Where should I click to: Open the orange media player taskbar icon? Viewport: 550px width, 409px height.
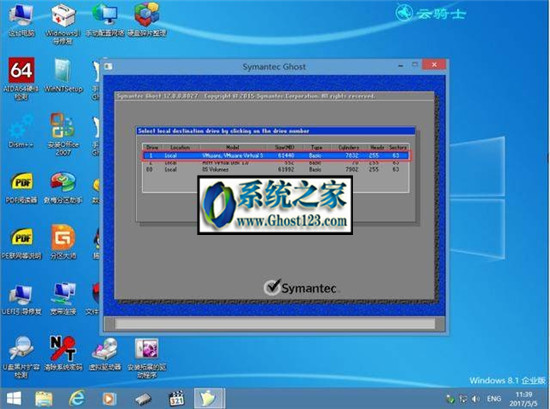tap(109, 398)
